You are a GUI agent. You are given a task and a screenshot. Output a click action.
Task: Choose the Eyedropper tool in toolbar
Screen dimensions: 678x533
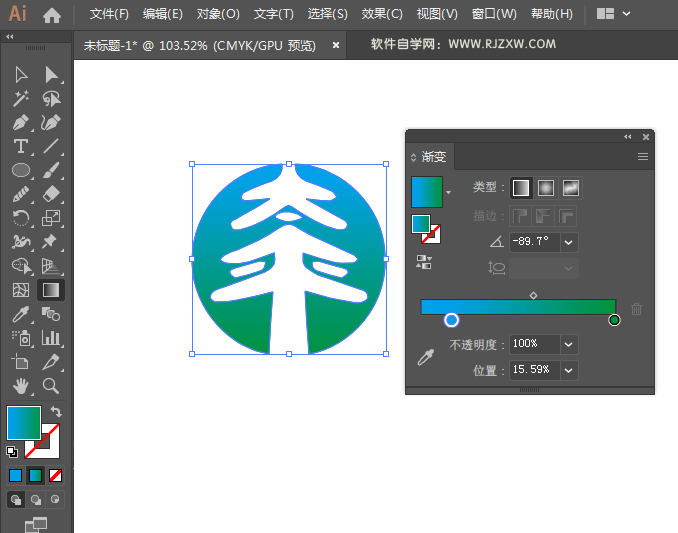pyautogui.click(x=21, y=314)
